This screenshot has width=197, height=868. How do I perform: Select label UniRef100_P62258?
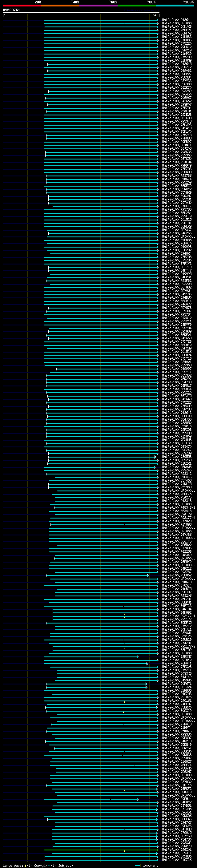177,551
